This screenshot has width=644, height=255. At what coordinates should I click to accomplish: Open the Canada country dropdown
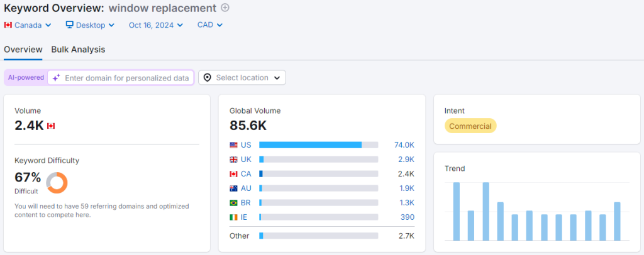pyautogui.click(x=28, y=25)
